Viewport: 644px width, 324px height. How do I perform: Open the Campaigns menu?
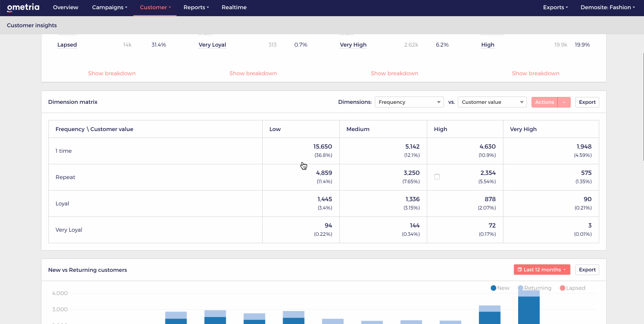pos(110,7)
